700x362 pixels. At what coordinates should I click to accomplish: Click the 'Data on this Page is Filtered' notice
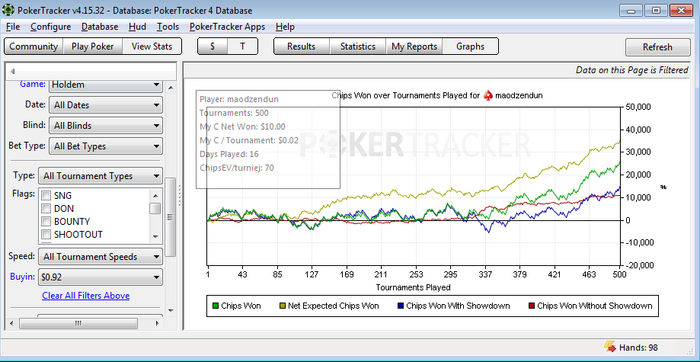click(x=632, y=70)
